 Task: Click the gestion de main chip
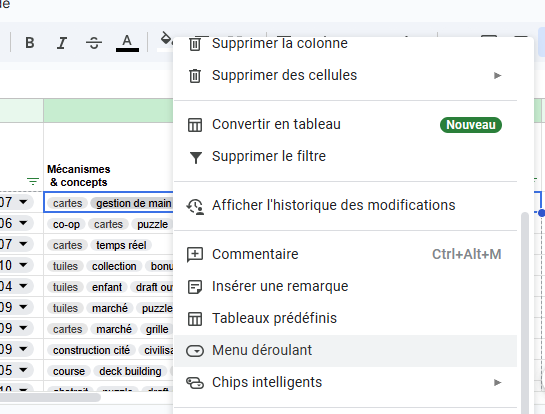pyautogui.click(x=133, y=203)
